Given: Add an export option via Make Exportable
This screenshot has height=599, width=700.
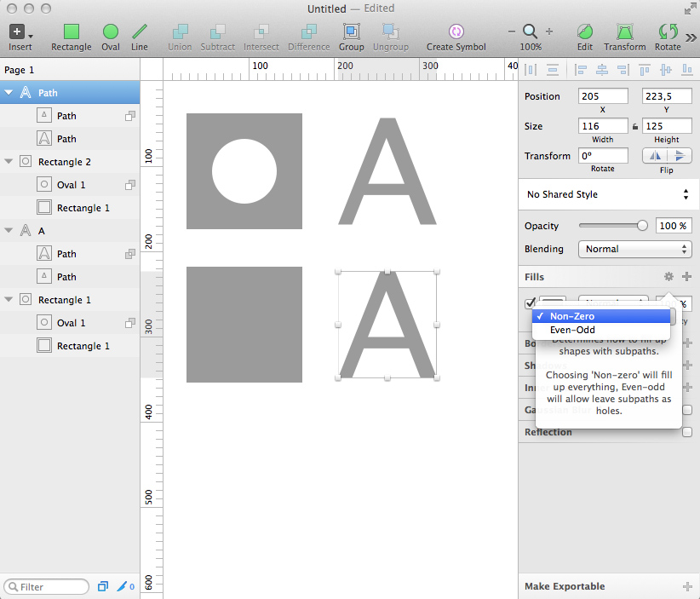Looking at the screenshot, I should click(x=686, y=586).
